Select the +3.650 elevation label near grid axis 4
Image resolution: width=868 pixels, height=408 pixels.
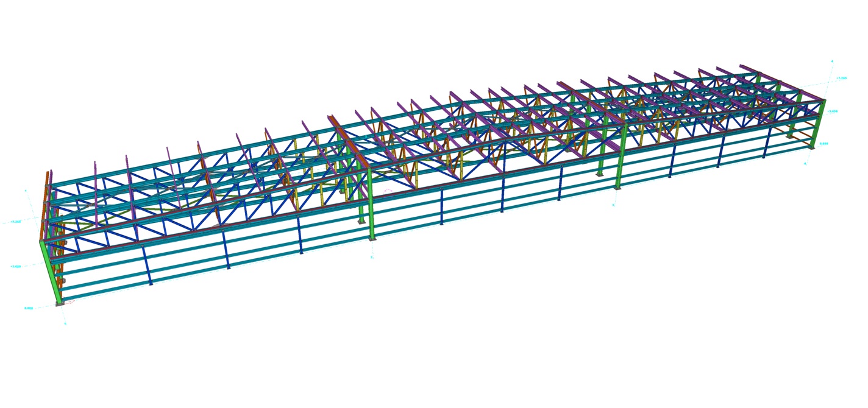tap(832, 111)
